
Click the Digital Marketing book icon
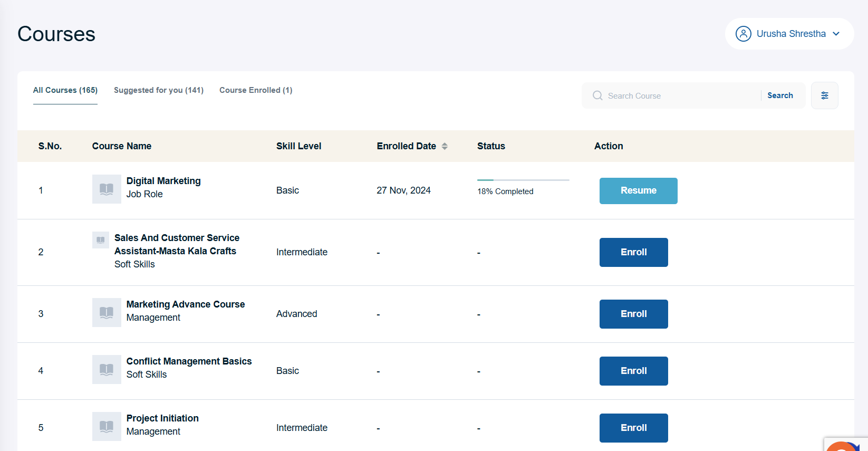pos(107,189)
